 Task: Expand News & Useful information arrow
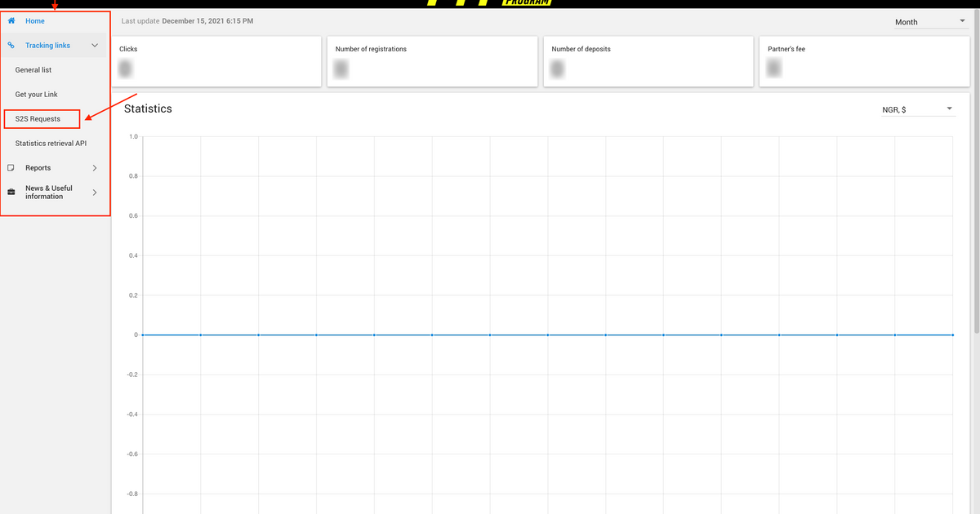[95, 193]
